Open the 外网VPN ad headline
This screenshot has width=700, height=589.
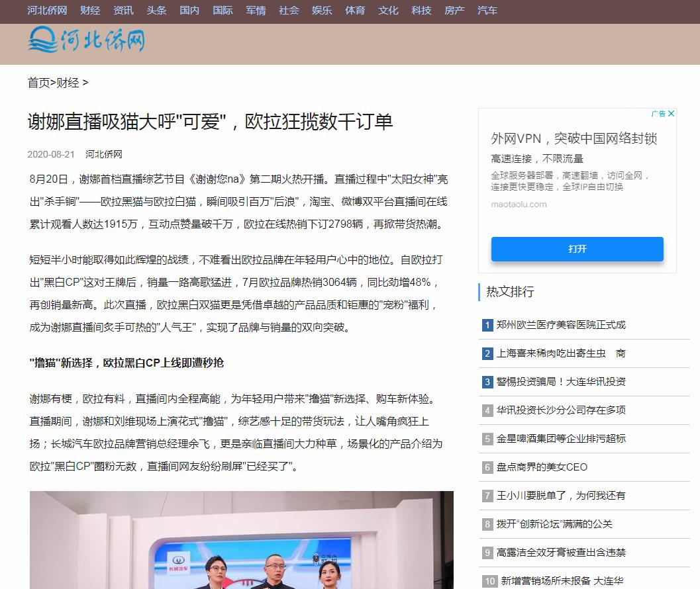[x=574, y=139]
